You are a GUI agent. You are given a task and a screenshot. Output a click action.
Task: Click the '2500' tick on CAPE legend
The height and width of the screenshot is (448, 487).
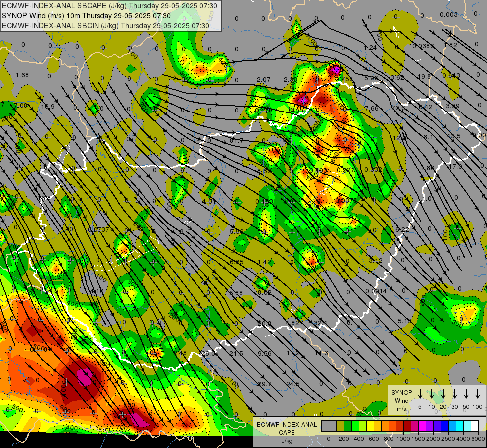(x=448, y=439)
